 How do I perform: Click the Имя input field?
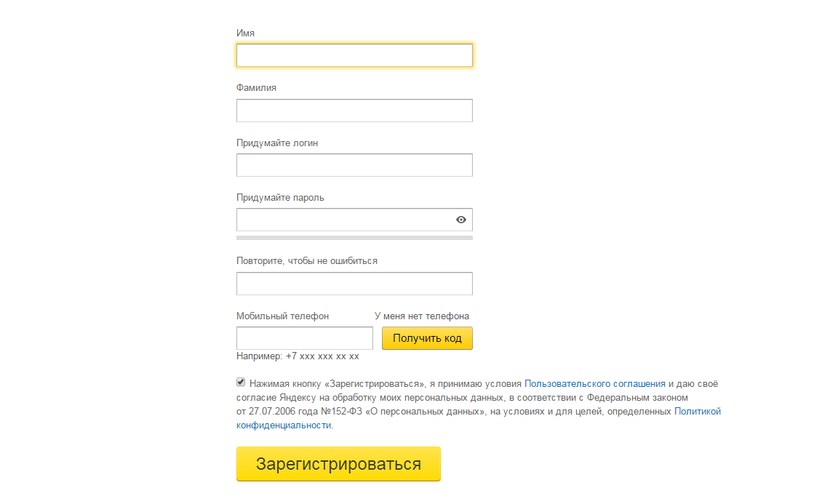pyautogui.click(x=354, y=56)
